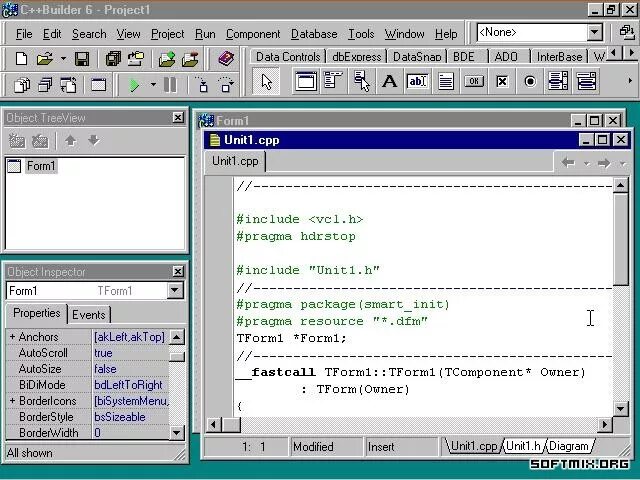The width and height of the screenshot is (640, 480).
Task: Switch to Unit1.h tab at editor bottom
Action: 523,446
